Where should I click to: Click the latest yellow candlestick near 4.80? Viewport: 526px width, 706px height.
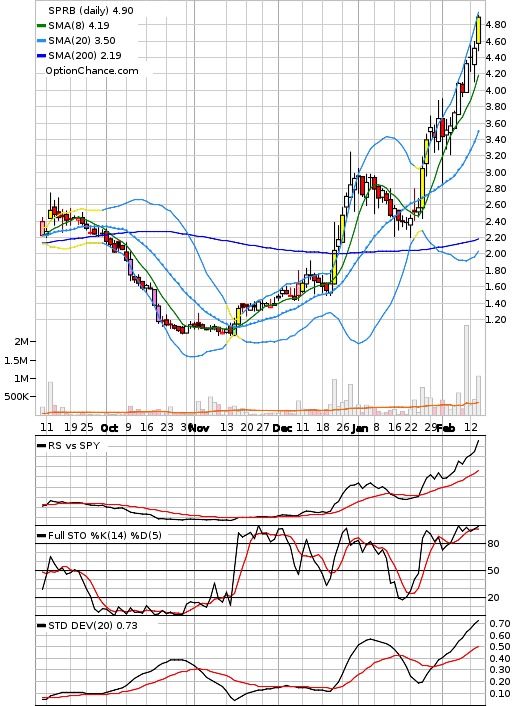point(478,30)
